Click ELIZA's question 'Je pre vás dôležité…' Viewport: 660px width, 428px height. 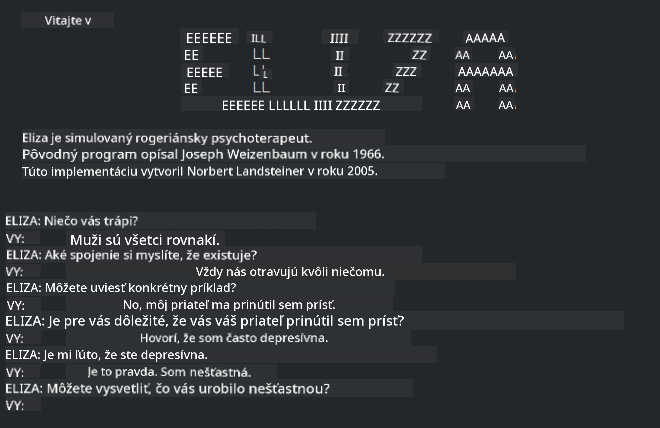point(205,321)
